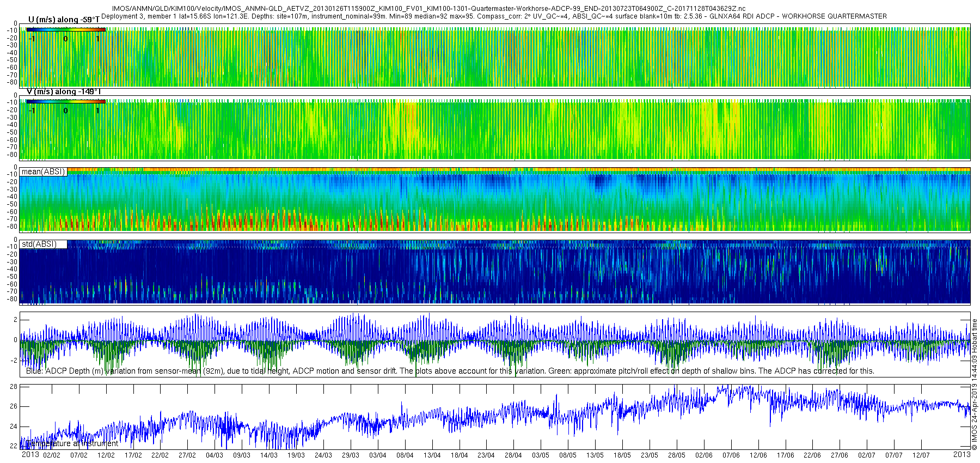Viewport: 980px width, 463px height.
Task: Click the '28/05' date tick label
Action: pos(677,455)
